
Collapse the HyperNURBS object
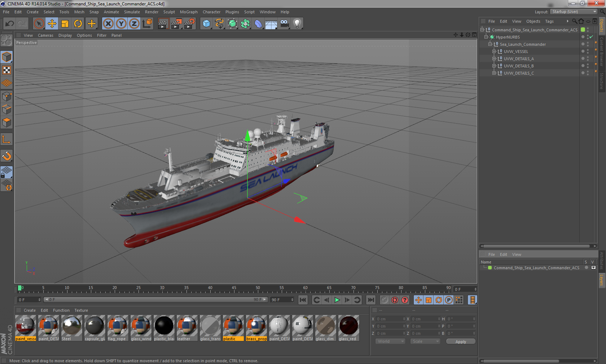pos(486,37)
